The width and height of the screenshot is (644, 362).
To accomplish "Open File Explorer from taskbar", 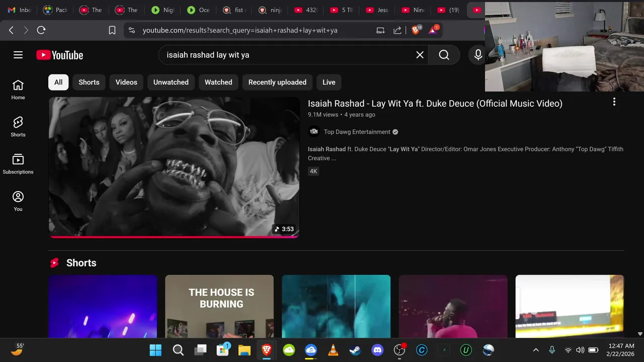I will 245,350.
